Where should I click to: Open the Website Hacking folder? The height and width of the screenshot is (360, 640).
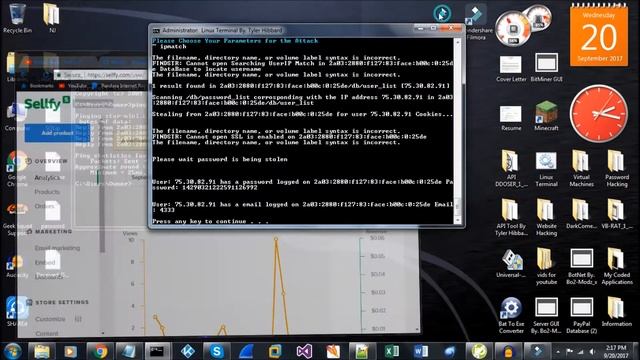[x=547, y=218]
